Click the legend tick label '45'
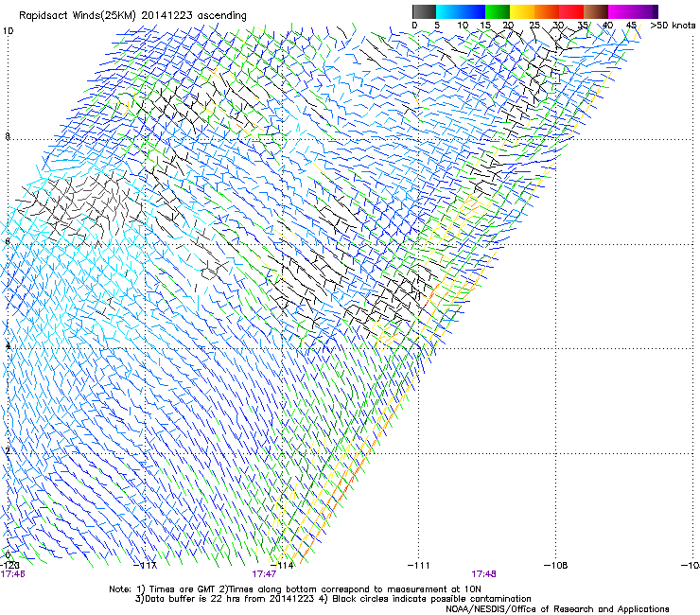Viewport: 700px width, 615px height. tap(631, 26)
